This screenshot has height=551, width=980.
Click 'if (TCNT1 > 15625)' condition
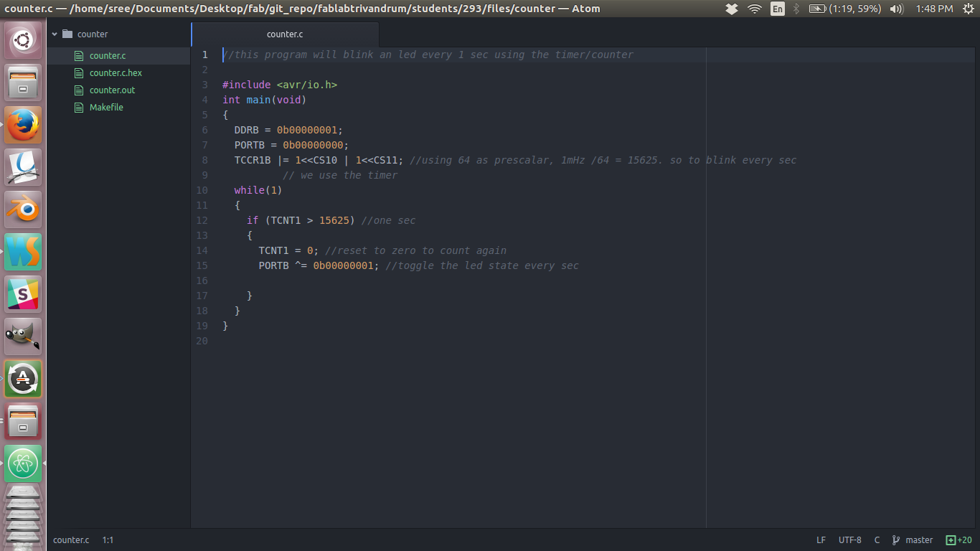[x=301, y=220]
